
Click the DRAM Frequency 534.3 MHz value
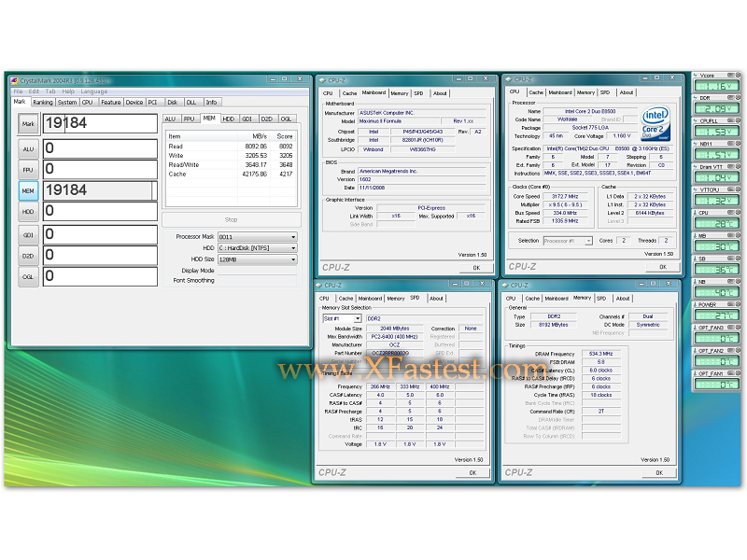(x=600, y=354)
